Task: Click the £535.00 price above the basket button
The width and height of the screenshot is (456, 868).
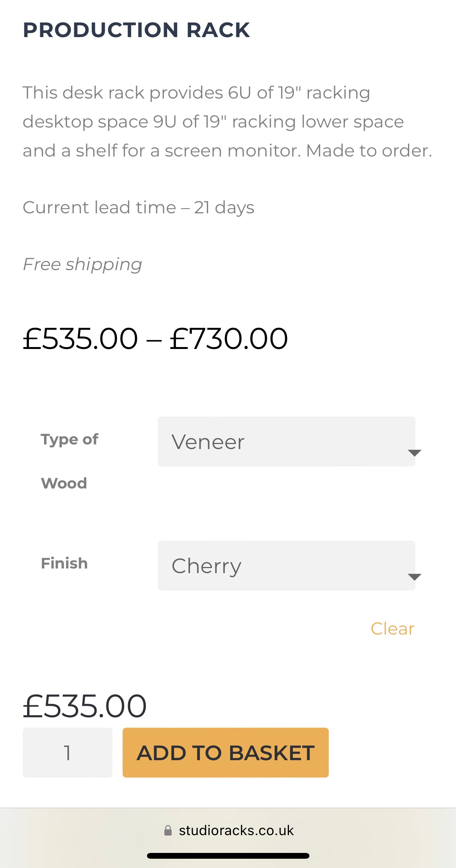Action: (85, 706)
